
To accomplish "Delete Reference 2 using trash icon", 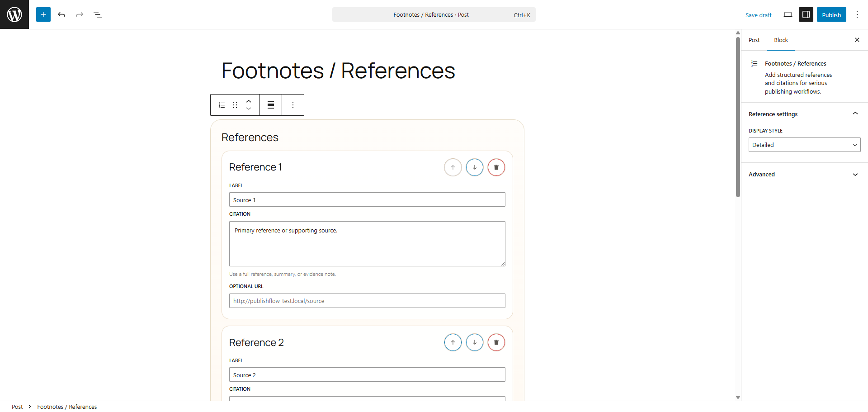I will tap(496, 342).
